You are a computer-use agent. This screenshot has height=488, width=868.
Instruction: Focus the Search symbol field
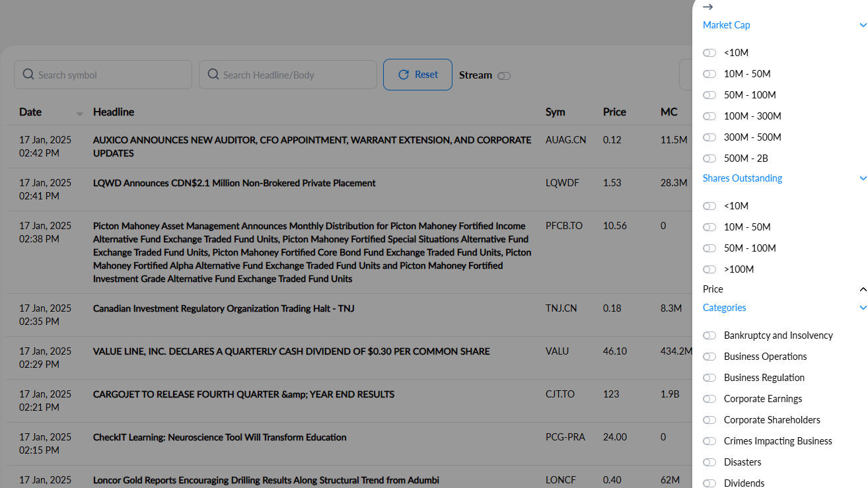click(103, 75)
